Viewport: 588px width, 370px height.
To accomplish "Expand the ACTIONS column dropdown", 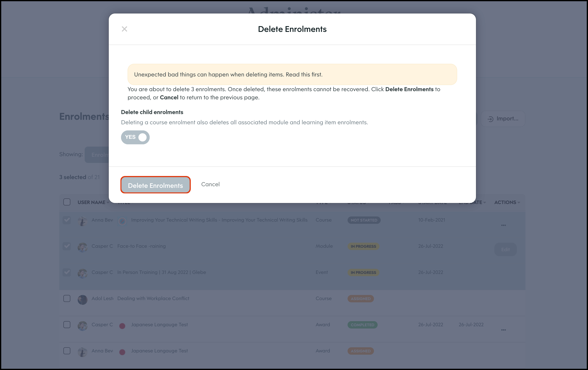I will click(x=519, y=203).
